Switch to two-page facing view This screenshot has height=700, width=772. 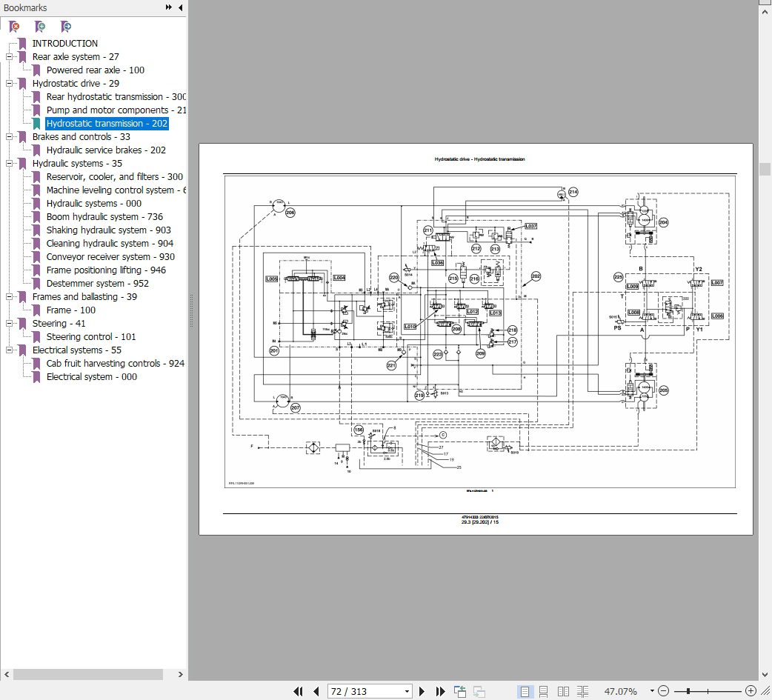pos(563,690)
